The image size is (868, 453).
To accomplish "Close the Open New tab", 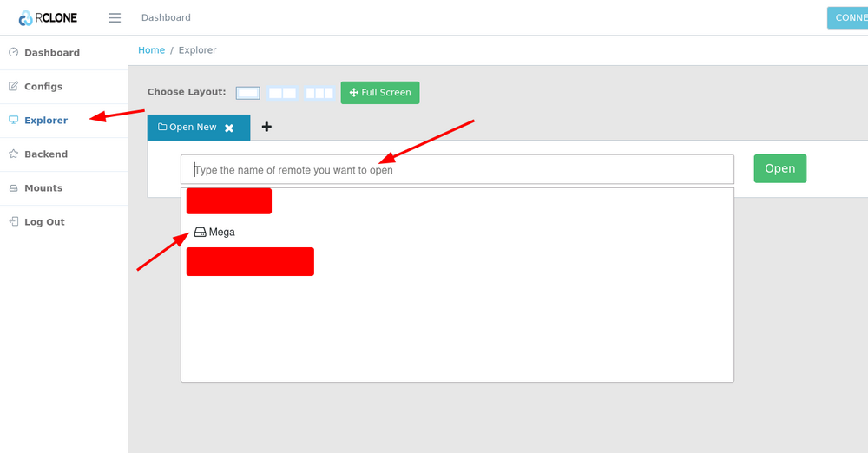I will coord(229,128).
